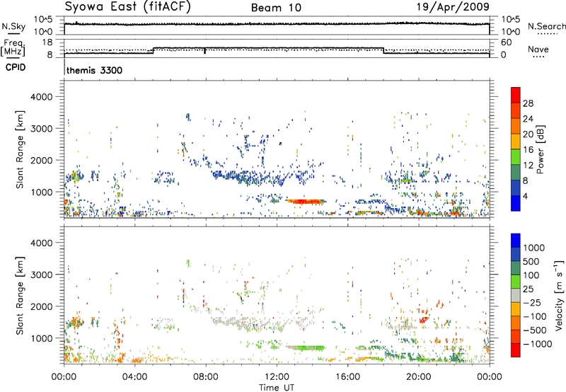Click the "60" Nave axis tick label
The image size is (566, 392).
coord(506,42)
